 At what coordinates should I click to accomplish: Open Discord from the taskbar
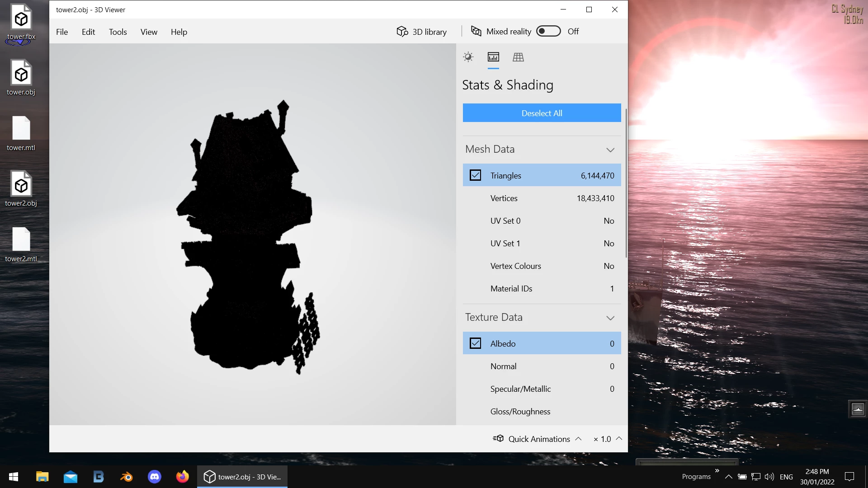click(155, 477)
